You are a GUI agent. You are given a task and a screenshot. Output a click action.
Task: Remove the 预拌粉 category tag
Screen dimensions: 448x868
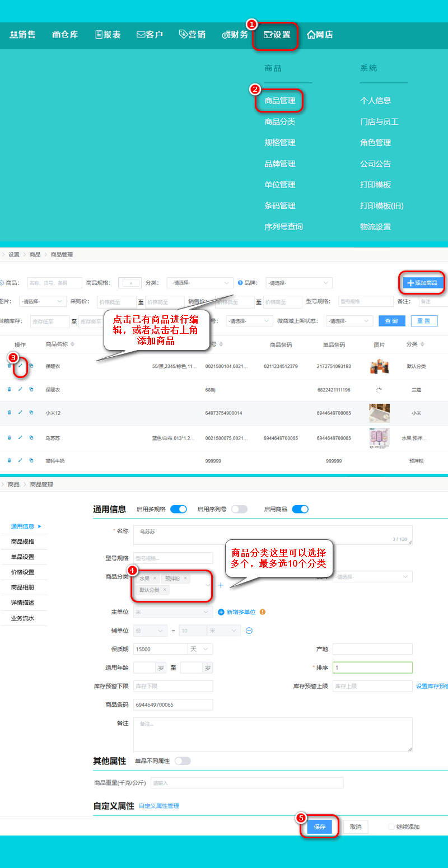[x=185, y=578]
